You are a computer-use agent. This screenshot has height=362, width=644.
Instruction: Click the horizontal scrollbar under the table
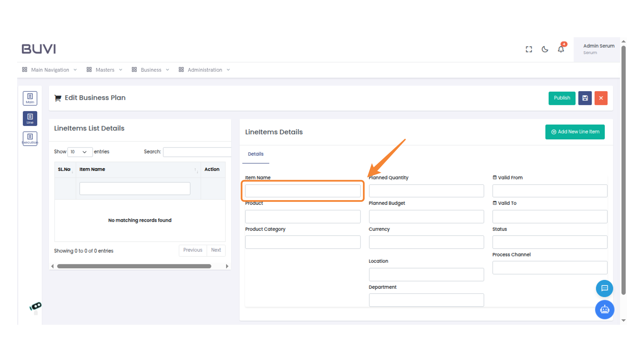pos(134,266)
